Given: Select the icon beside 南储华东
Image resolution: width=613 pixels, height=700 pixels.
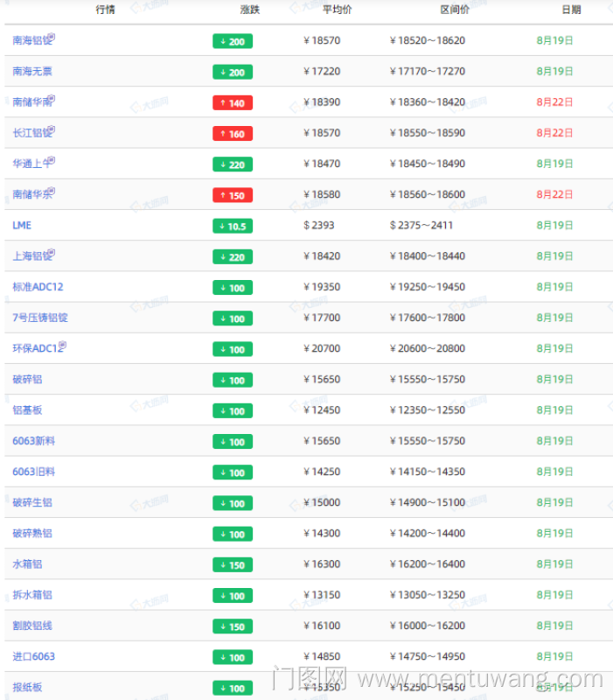Looking at the screenshot, I should [x=51, y=192].
